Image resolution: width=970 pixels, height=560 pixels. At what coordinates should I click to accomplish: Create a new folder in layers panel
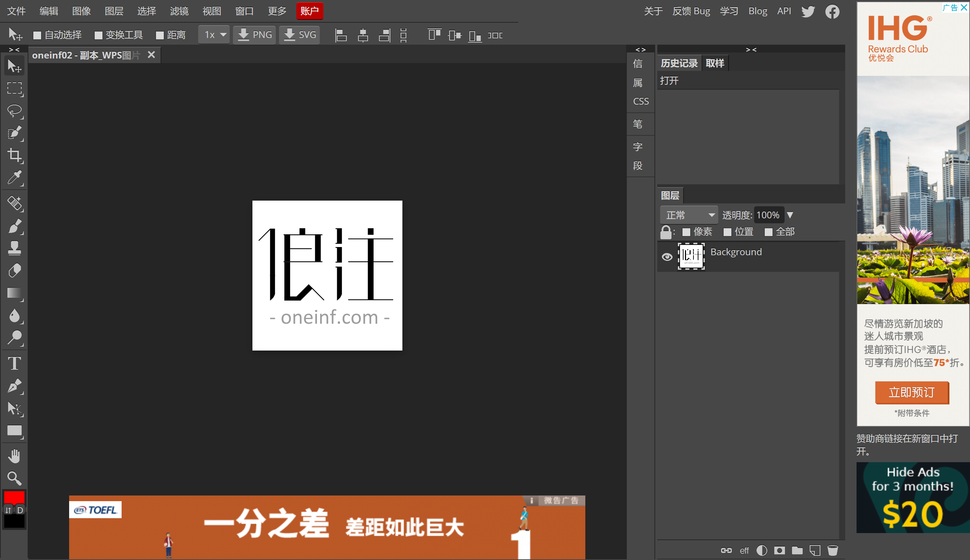click(x=797, y=550)
